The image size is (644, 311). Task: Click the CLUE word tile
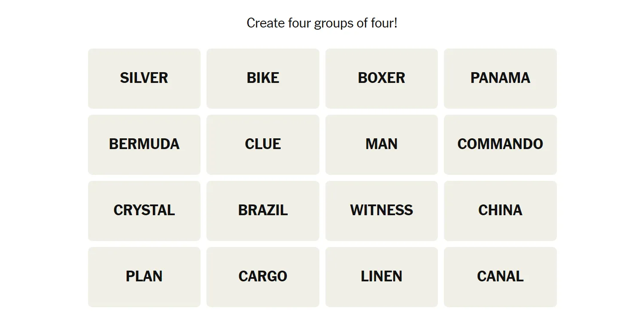tap(263, 144)
